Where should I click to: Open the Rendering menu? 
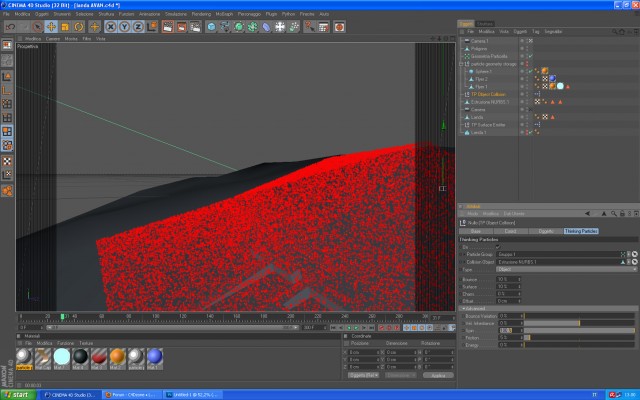(201, 14)
